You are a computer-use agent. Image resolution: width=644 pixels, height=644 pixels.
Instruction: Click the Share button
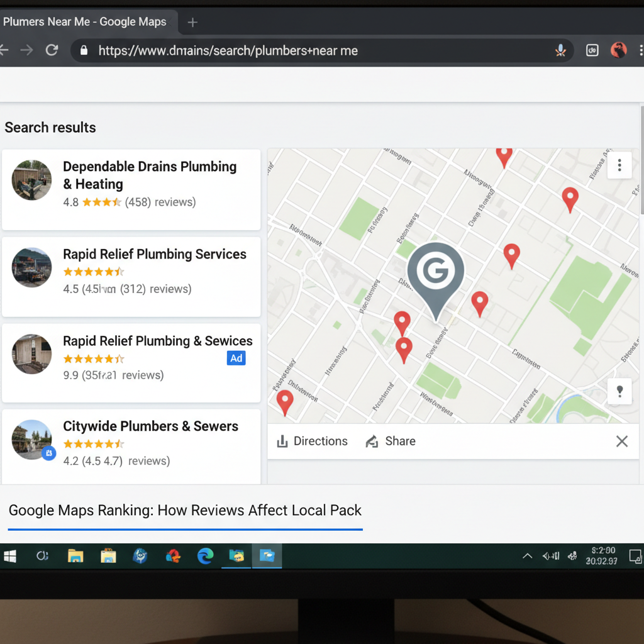coord(391,441)
